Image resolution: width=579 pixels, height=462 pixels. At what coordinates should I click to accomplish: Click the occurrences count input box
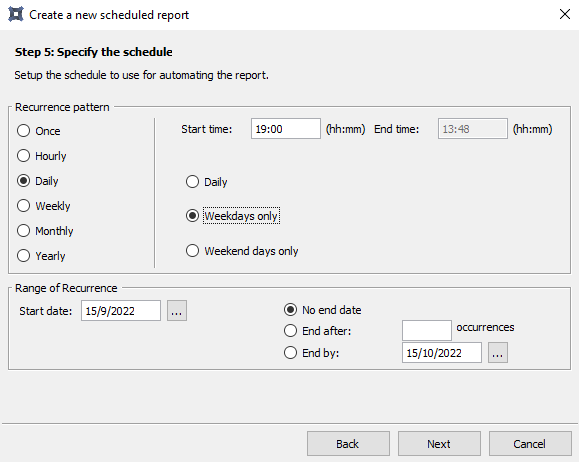click(x=427, y=330)
